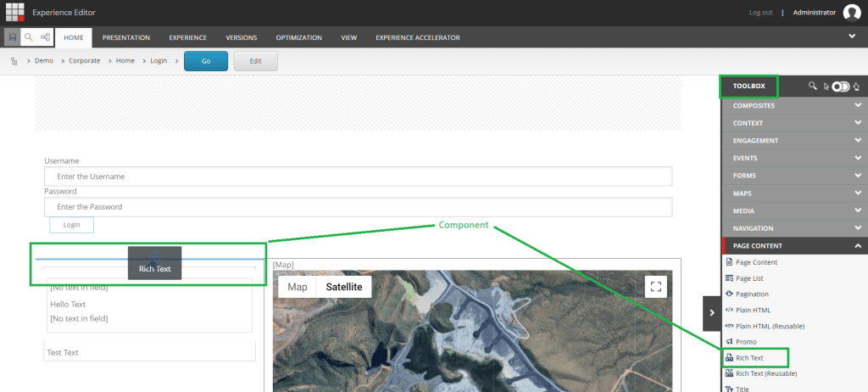This screenshot has height=392, width=868.
Task: Select the Pagination component icon
Action: [729, 294]
